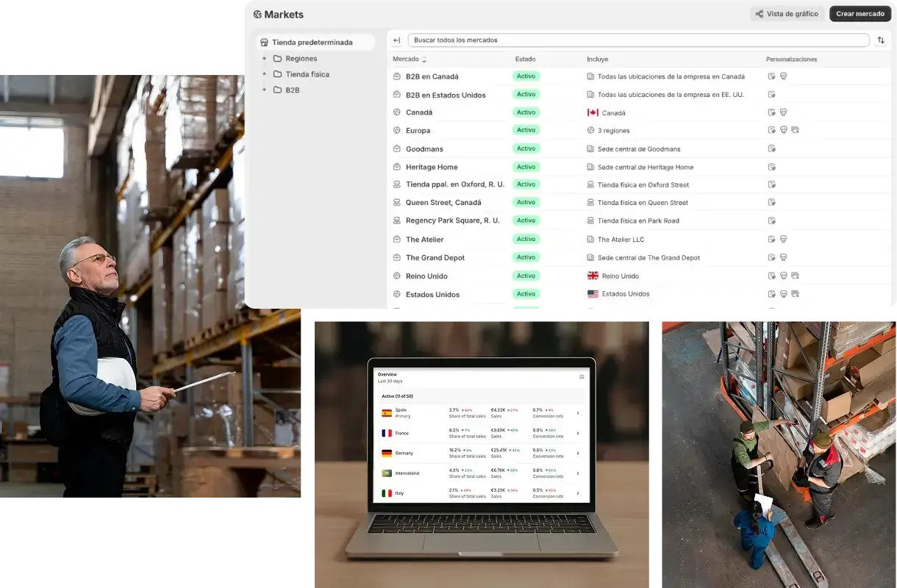Click the Spain flag on laptop overview
Screen dimensions: 897x588
pos(386,413)
